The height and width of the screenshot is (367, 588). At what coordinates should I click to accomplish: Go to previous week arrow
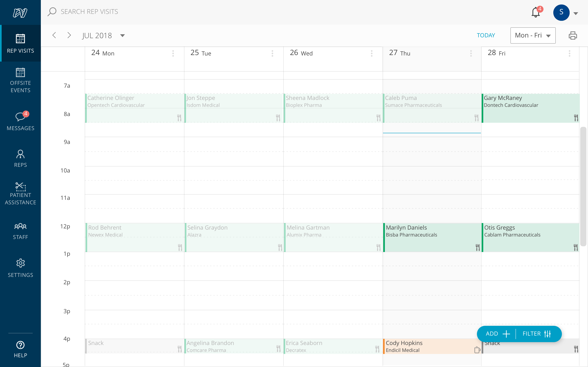click(54, 35)
